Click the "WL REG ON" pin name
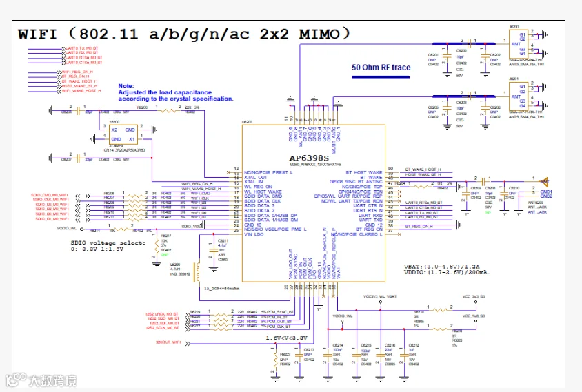This screenshot has width=582, height=392. point(258,187)
